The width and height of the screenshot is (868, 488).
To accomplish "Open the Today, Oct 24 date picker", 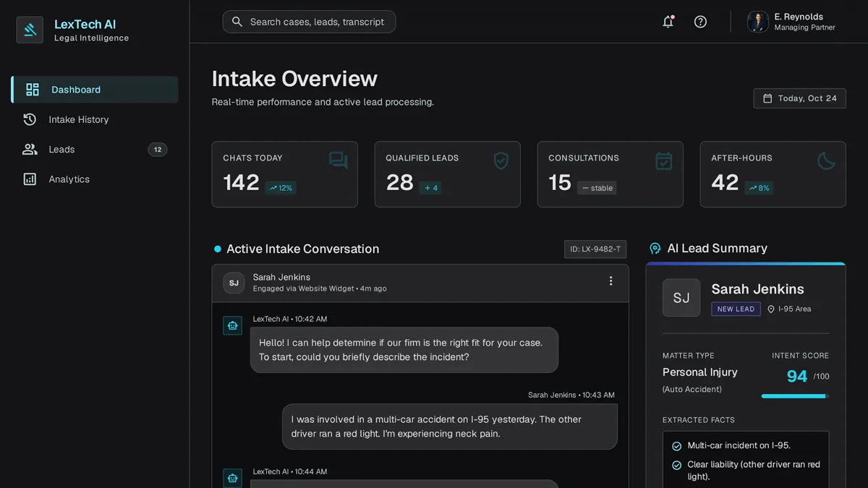I will pos(799,98).
